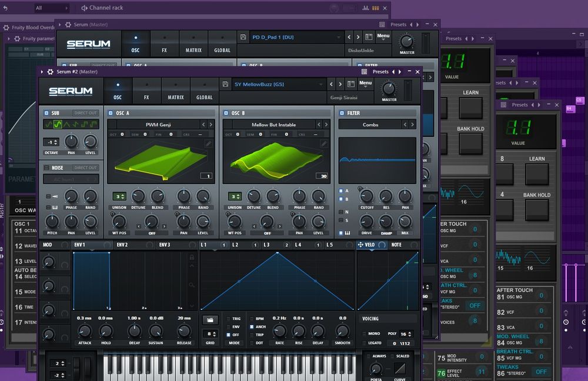This screenshot has height=381, width=588.
Task: Open LFO shape folder icon
Action: click(x=210, y=320)
